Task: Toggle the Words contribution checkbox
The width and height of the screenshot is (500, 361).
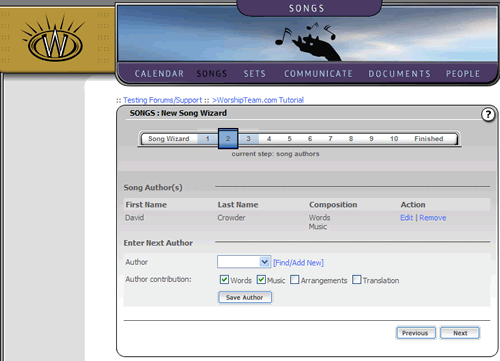Action: click(224, 279)
